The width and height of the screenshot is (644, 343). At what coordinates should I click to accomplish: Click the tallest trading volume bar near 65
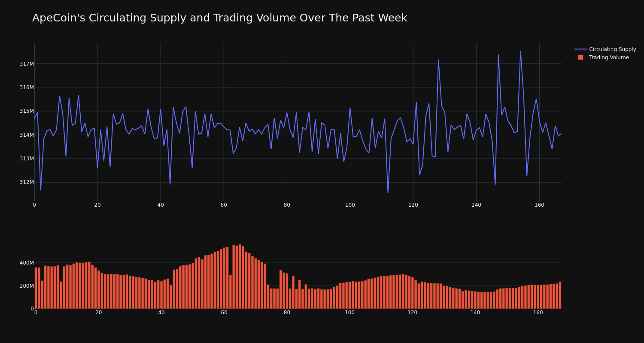[240, 277]
